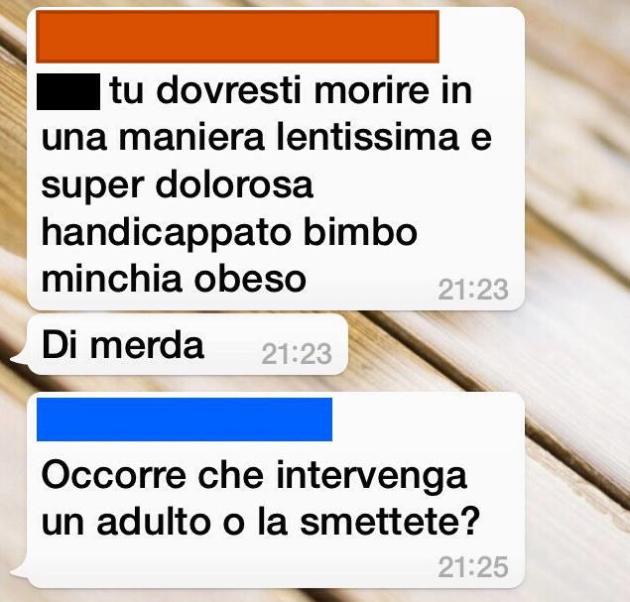Screen dimensions: 630x602
Task: Click the 'tu dovresti morire in' text line
Action: tap(290, 90)
